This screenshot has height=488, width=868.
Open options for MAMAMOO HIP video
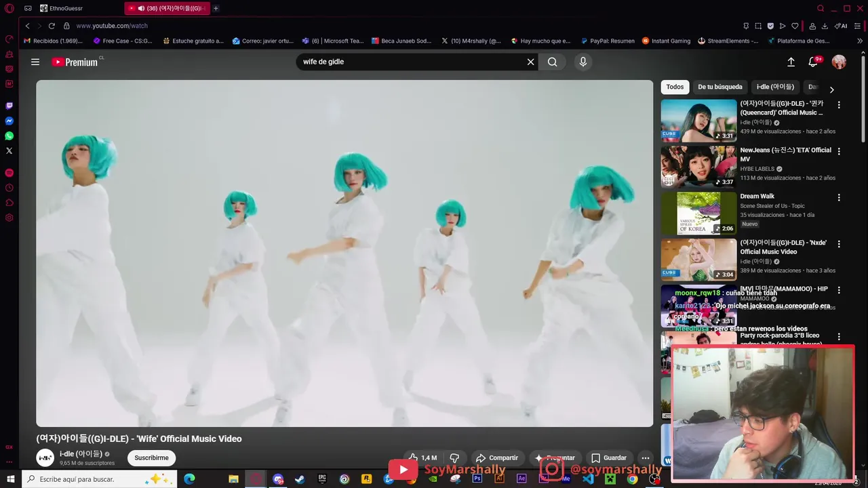pyautogui.click(x=839, y=290)
